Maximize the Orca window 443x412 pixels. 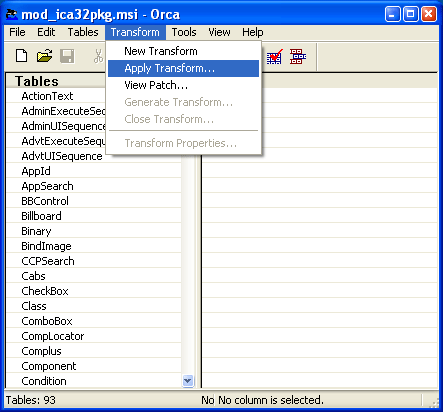pos(411,14)
